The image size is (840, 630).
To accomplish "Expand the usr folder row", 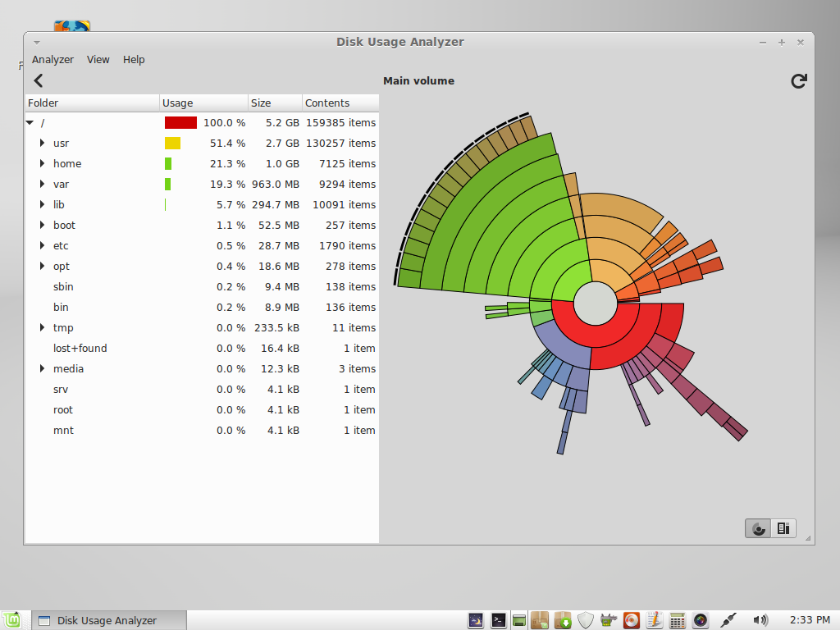I will [43, 144].
